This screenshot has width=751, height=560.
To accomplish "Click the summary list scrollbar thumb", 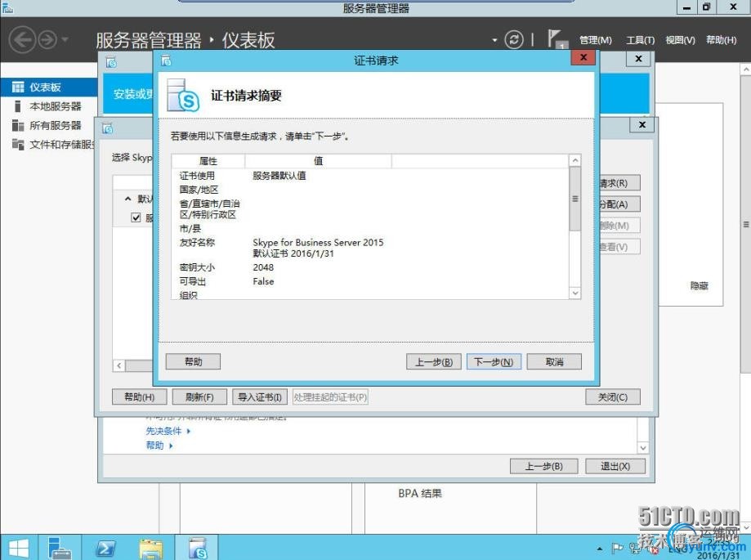I will [x=575, y=199].
